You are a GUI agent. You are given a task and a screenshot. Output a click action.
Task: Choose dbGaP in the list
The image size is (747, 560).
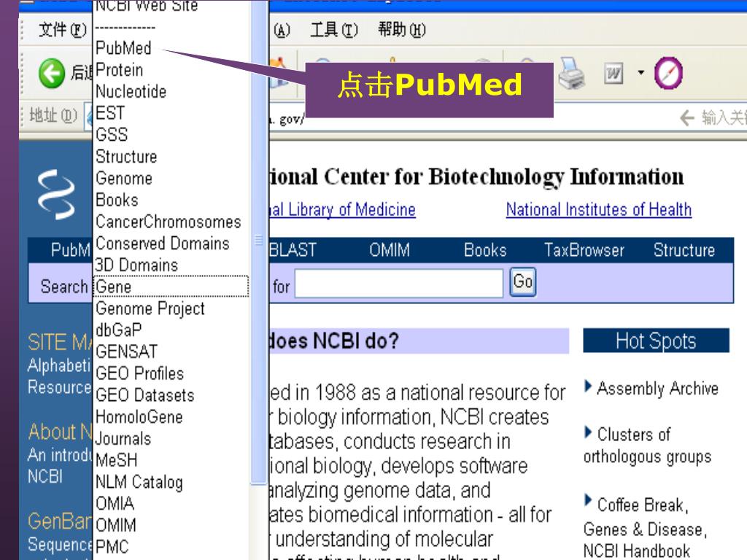point(119,330)
